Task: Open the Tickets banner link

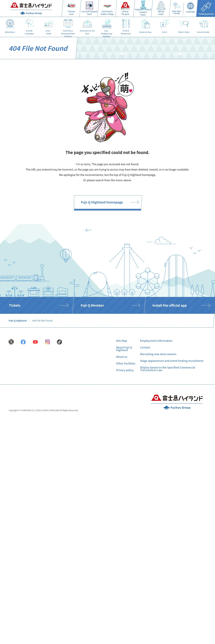Action: tap(36, 305)
